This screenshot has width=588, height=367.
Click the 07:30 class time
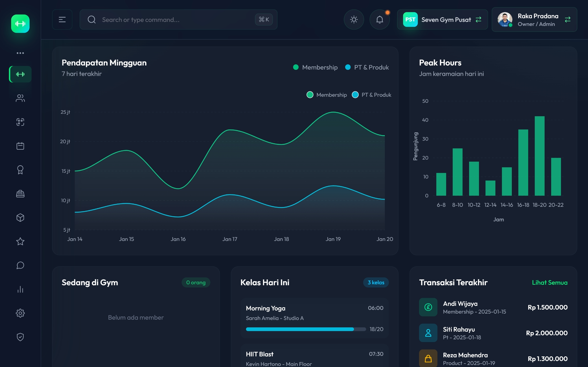376,354
